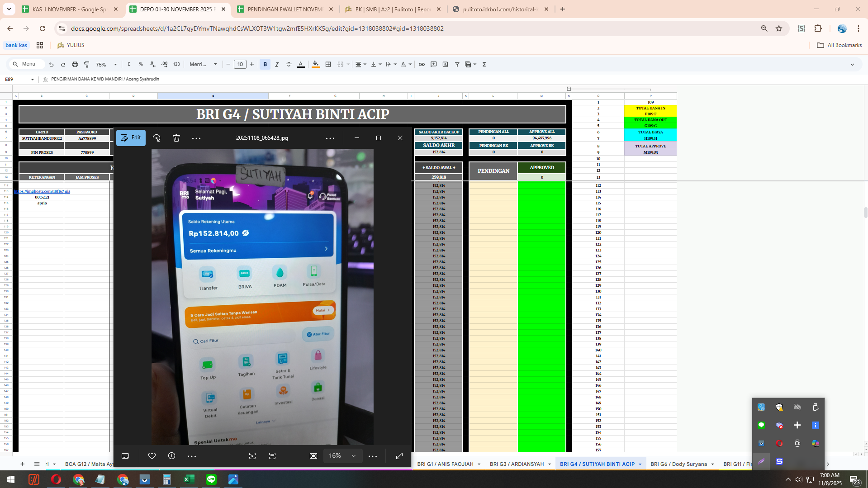
Task: Show the filmstrip in the Photos viewer
Action: tap(125, 456)
